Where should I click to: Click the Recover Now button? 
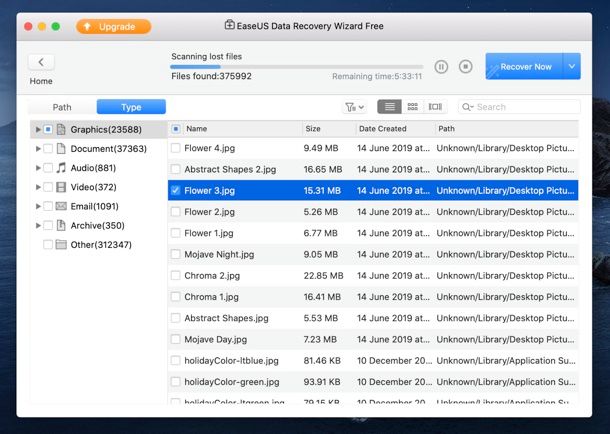(524, 66)
